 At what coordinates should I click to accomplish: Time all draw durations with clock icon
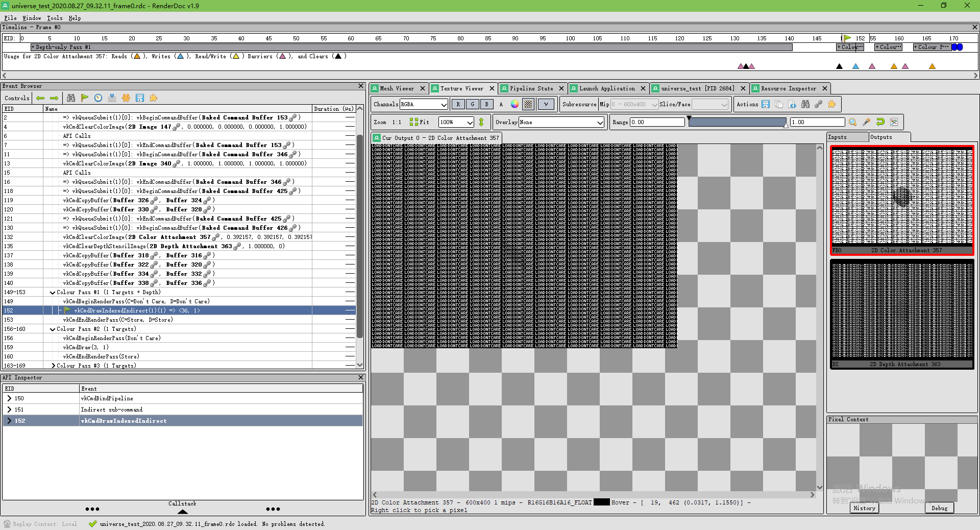coord(98,98)
